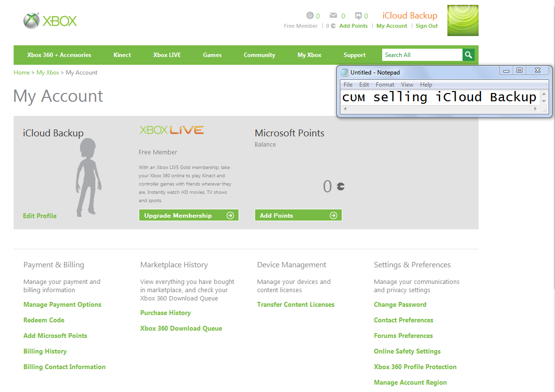Click My Account link in header
The image size is (555, 392).
tap(392, 26)
